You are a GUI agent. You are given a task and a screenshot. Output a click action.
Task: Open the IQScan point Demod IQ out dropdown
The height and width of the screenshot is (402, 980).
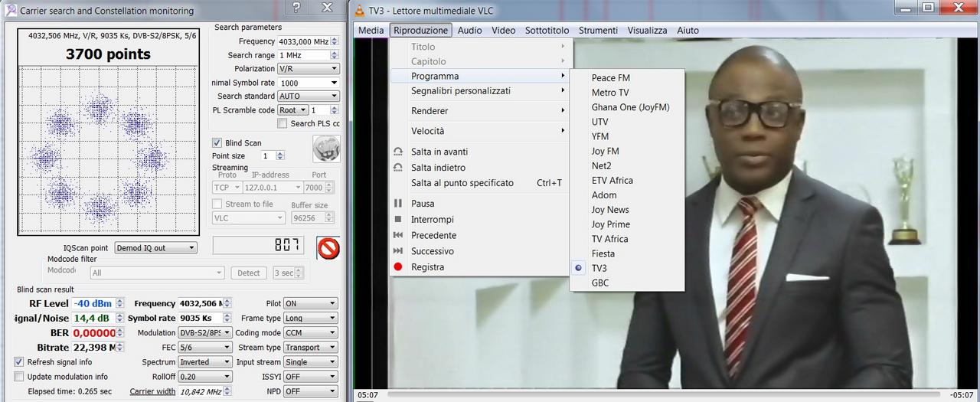(x=156, y=248)
